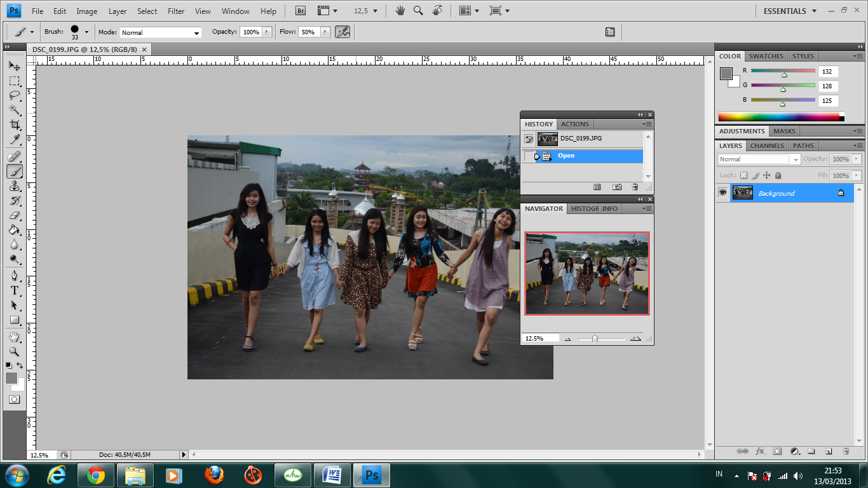Open the layer blend mode Normal dropdown

click(759, 159)
